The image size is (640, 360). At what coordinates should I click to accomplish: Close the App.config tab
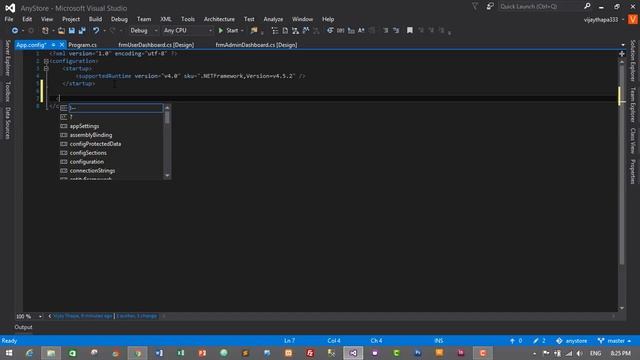tap(62, 45)
